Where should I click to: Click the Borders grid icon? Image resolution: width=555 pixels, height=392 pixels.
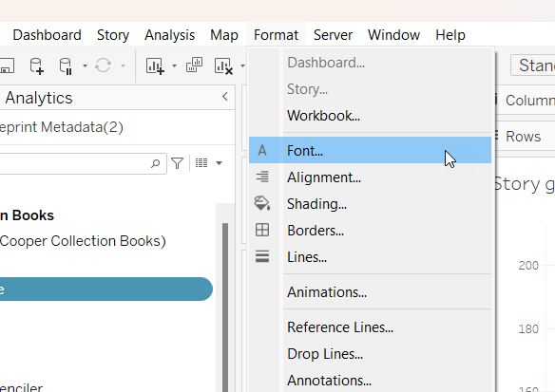tap(262, 230)
